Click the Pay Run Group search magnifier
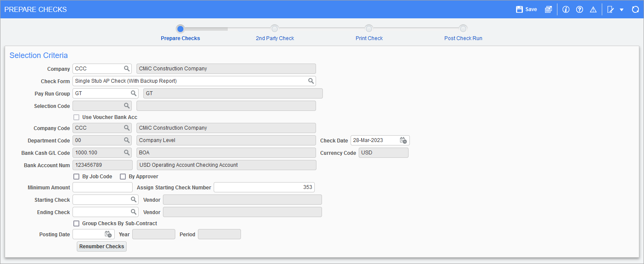The width and height of the screenshot is (644, 264). pyautogui.click(x=134, y=93)
